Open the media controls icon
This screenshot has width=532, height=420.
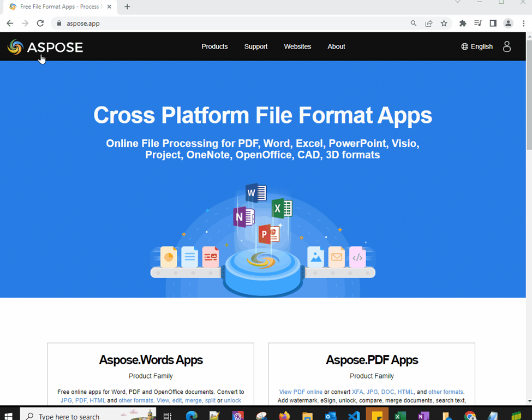478,23
